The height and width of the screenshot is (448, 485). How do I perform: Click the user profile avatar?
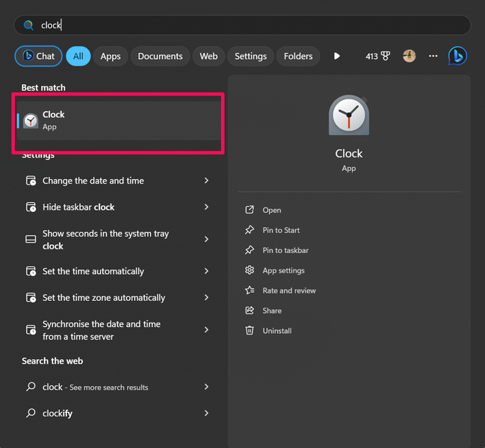click(409, 56)
